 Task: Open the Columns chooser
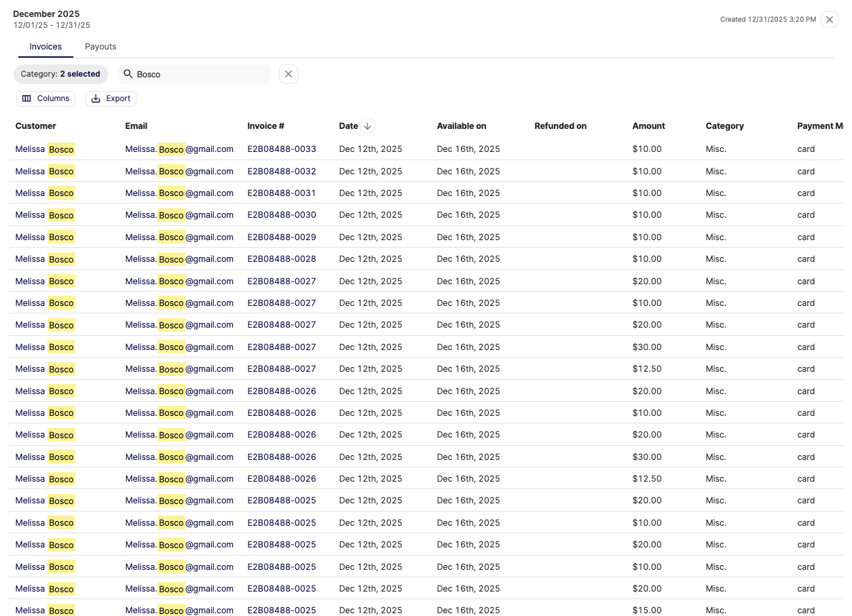pos(46,98)
